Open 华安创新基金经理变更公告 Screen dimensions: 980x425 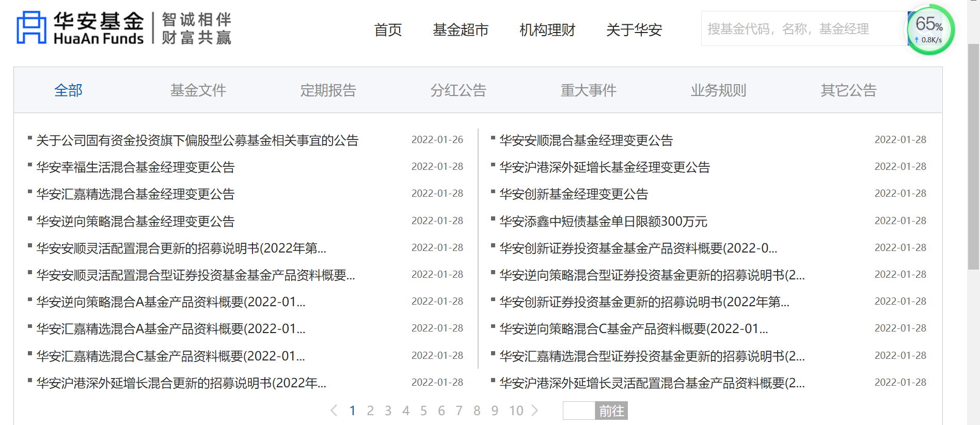coord(574,194)
